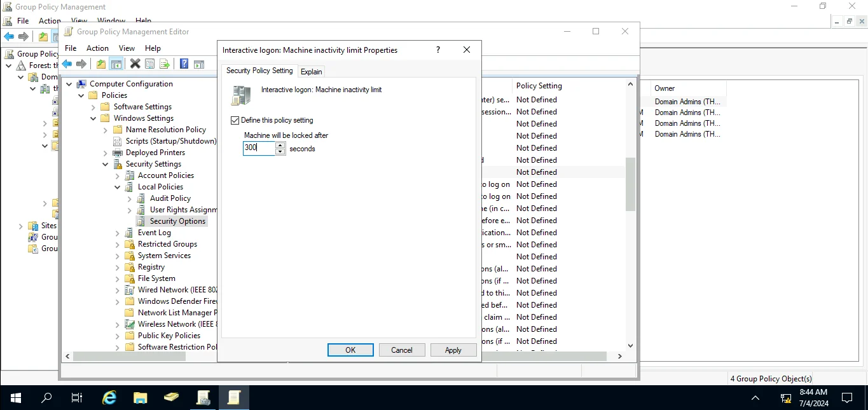Open File Explorer from taskbar
This screenshot has width=868, height=410.
141,398
